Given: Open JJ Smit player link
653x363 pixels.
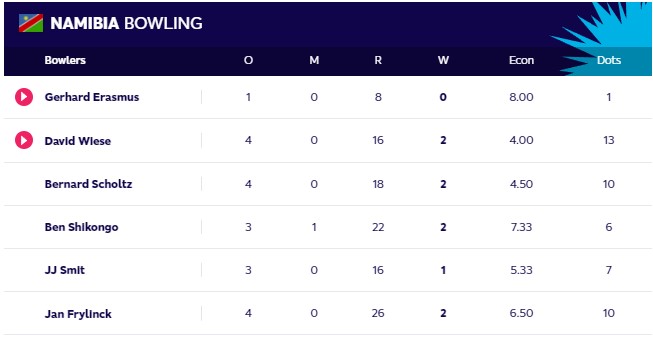Looking at the screenshot, I should (x=65, y=270).
